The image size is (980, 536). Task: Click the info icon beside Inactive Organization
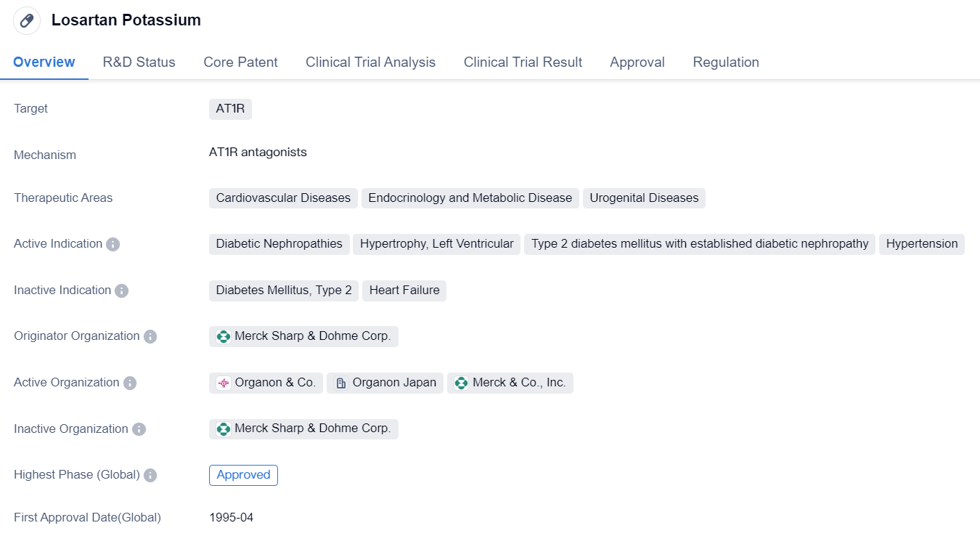coord(138,429)
